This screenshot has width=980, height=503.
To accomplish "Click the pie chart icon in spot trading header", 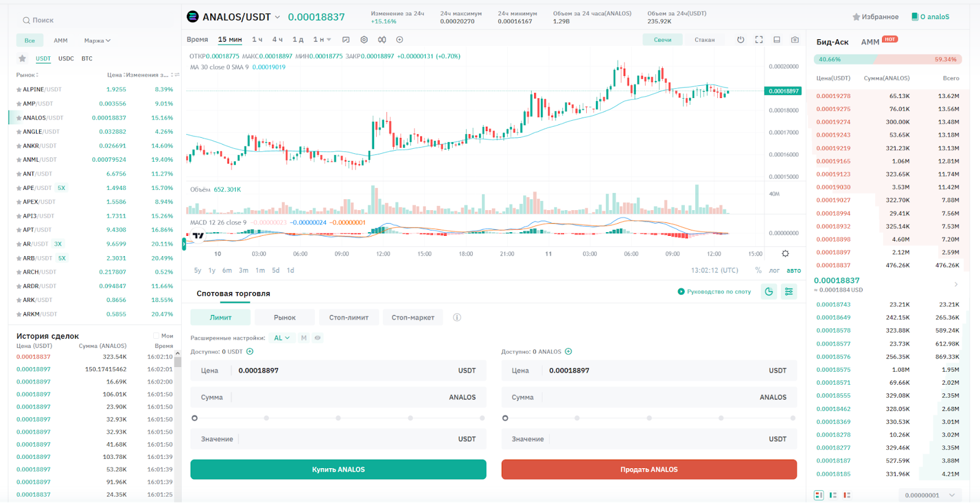I will coord(769,292).
